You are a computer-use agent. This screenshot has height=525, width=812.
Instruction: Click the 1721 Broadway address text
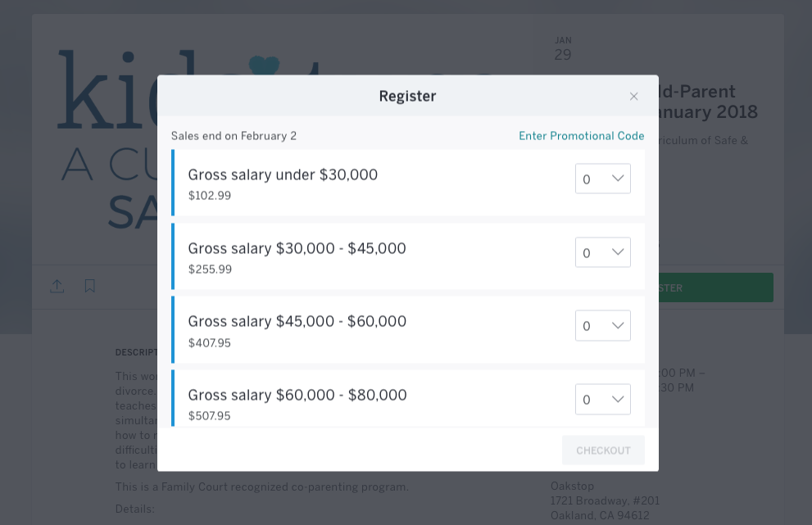pos(605,500)
